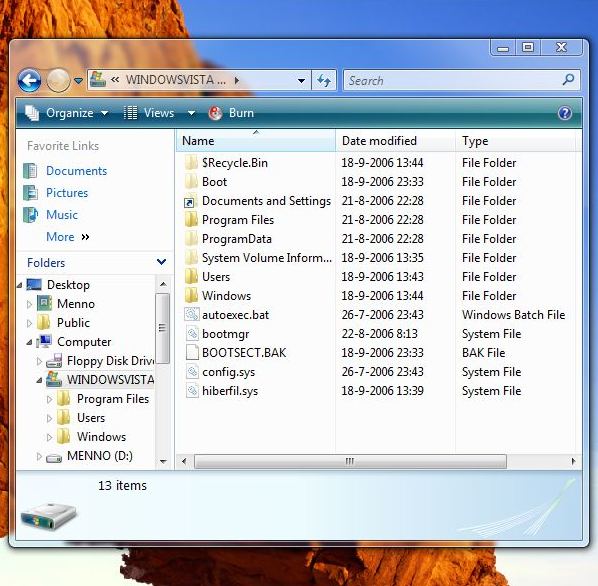The height and width of the screenshot is (586, 598).
Task: Click the address bar breadcrumb arrow after WINDOWSVISTA
Action: click(x=237, y=80)
